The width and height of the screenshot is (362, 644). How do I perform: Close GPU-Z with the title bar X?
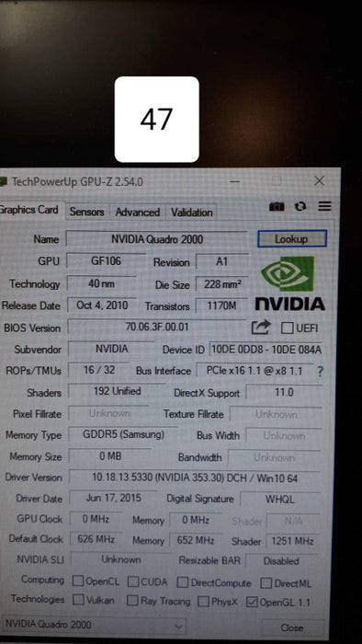pos(319,180)
